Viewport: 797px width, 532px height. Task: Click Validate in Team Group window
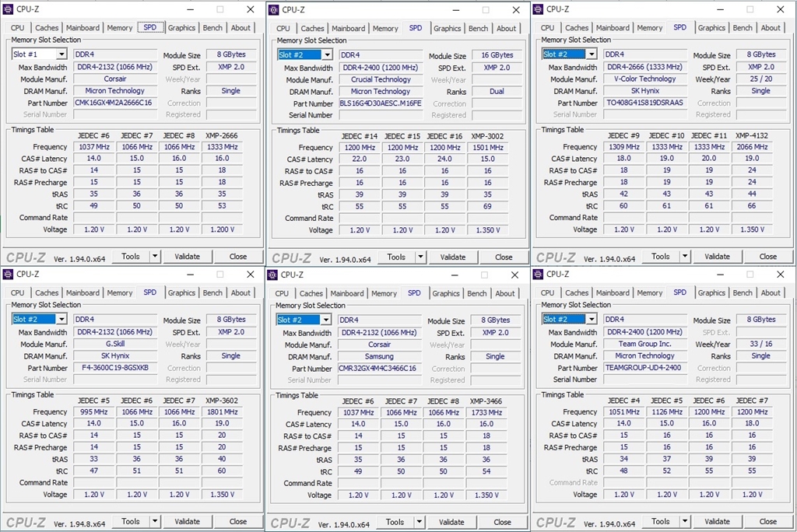point(717,521)
